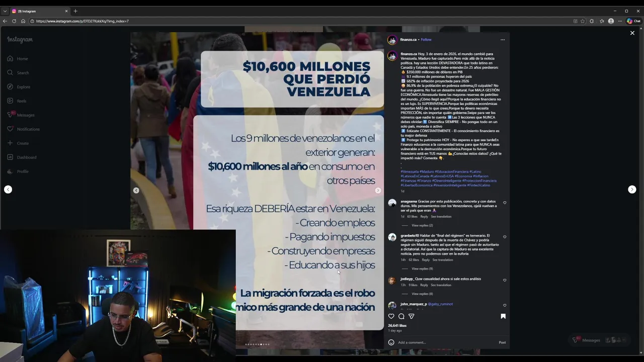Open anagsama's profile

click(x=409, y=201)
